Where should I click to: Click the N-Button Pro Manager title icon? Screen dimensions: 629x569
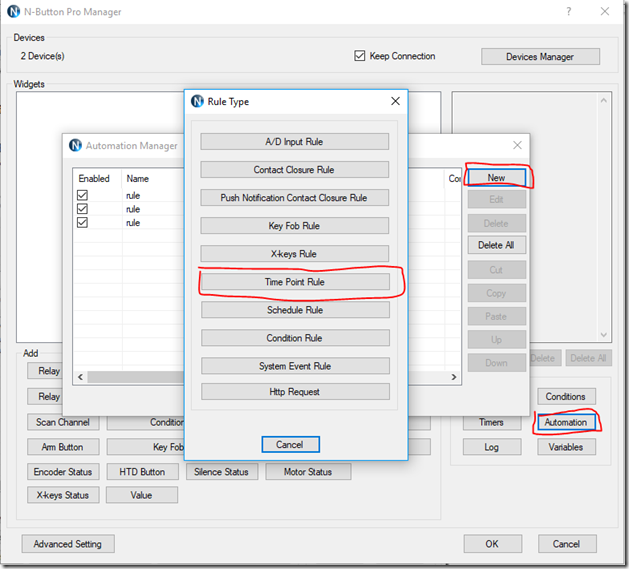pos(14,11)
